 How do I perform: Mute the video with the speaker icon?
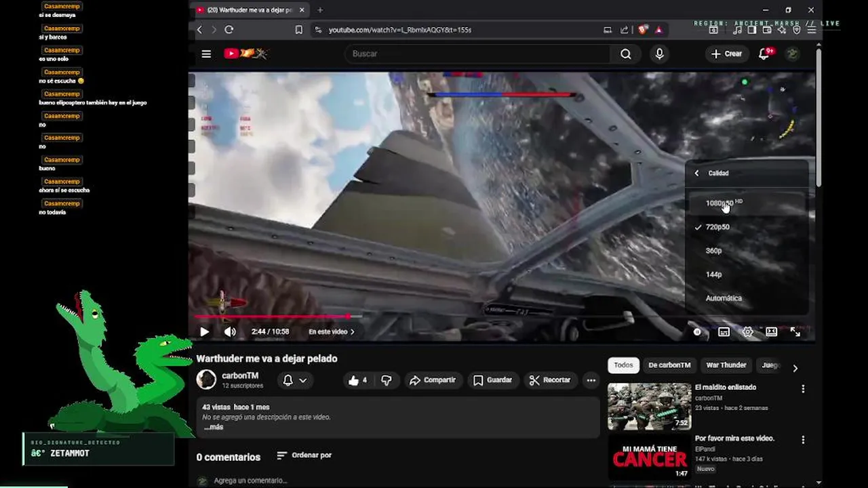tap(231, 331)
